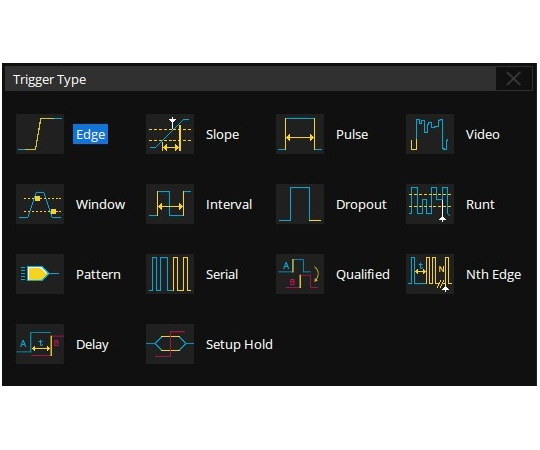Choose the Slope trigger icon
This screenshot has width=540, height=450.
point(170,134)
